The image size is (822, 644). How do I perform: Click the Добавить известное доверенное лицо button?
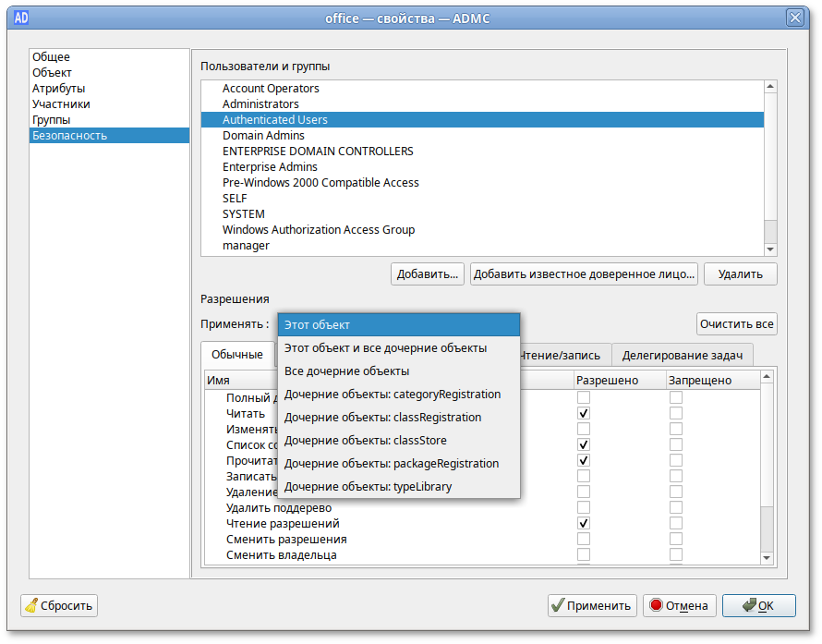[x=584, y=274]
